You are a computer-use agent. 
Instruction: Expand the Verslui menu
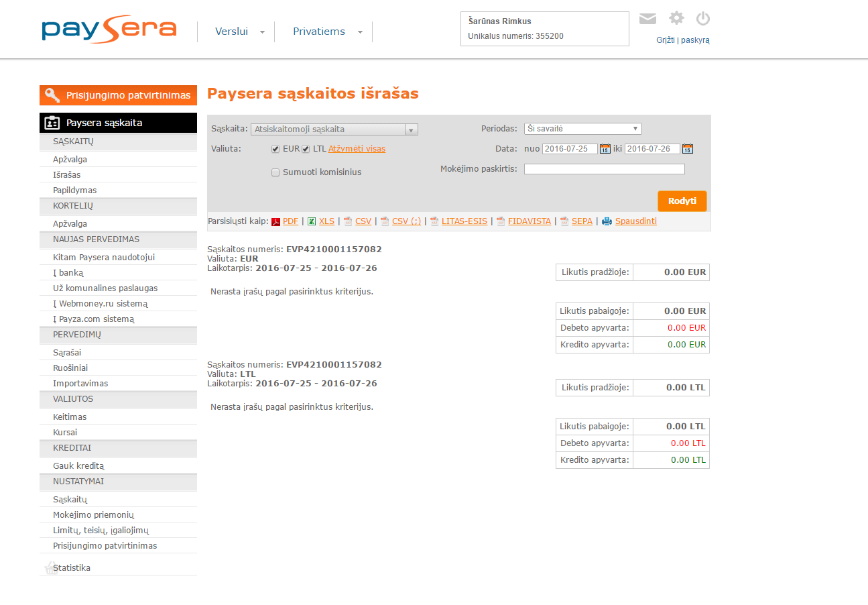click(x=239, y=32)
